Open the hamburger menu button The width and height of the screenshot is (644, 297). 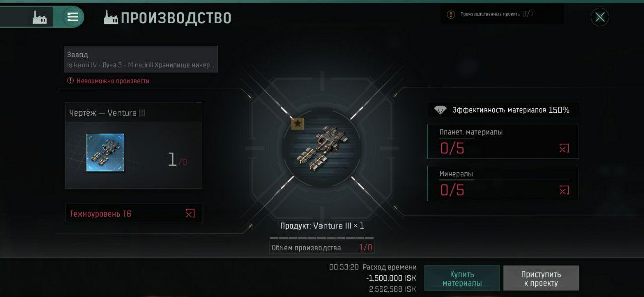(73, 17)
